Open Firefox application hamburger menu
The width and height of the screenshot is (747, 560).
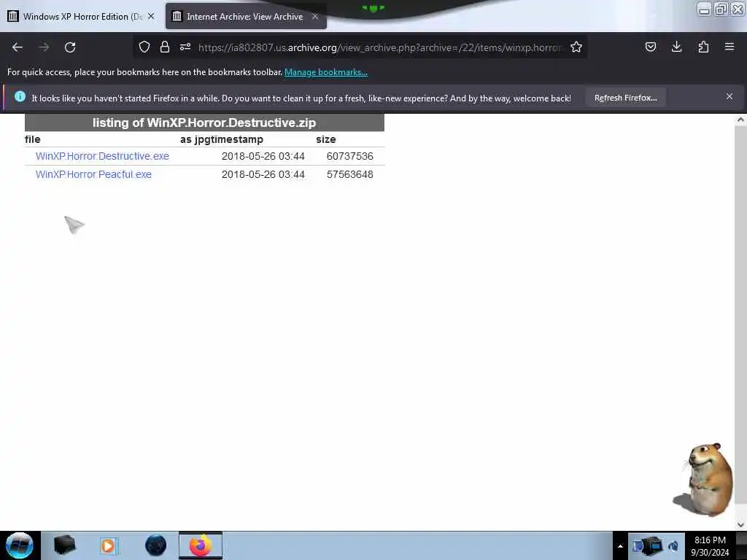point(729,47)
